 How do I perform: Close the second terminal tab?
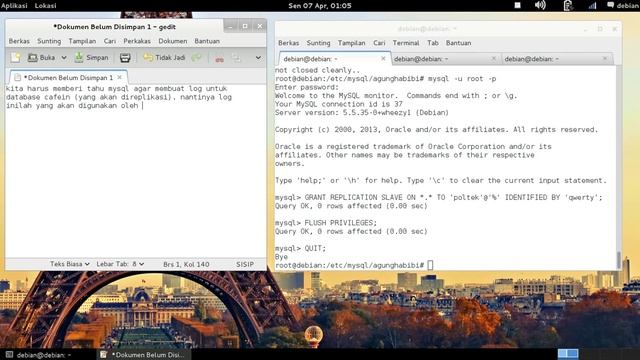(x=493, y=59)
